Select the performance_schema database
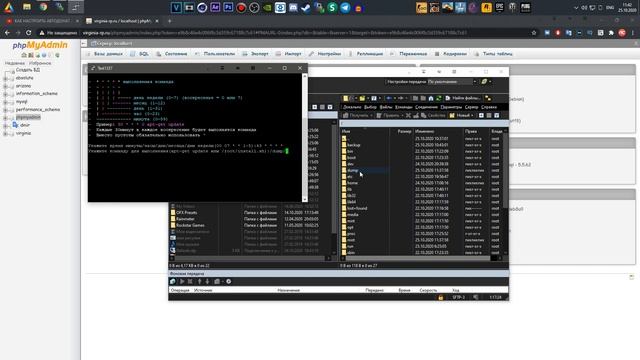The image size is (640, 360). coord(38,109)
